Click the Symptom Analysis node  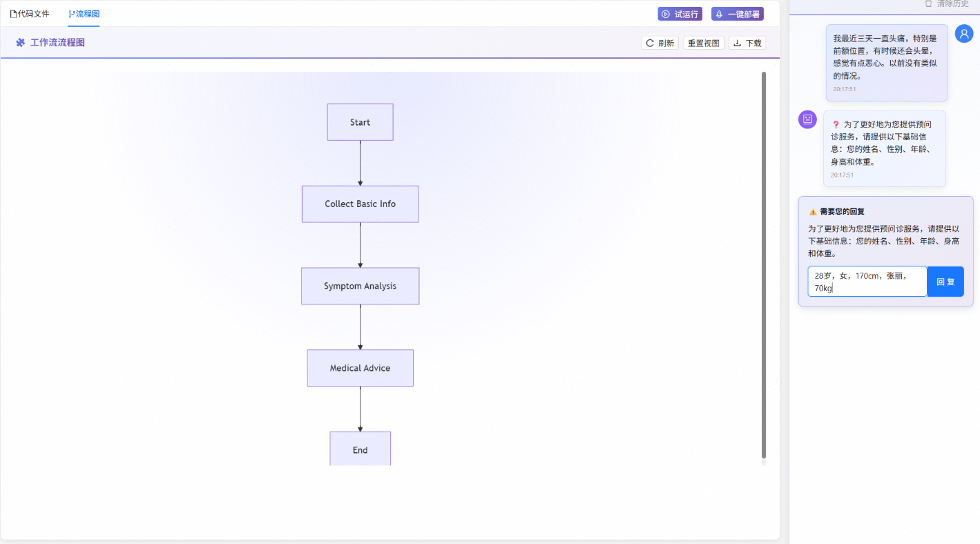tap(360, 286)
